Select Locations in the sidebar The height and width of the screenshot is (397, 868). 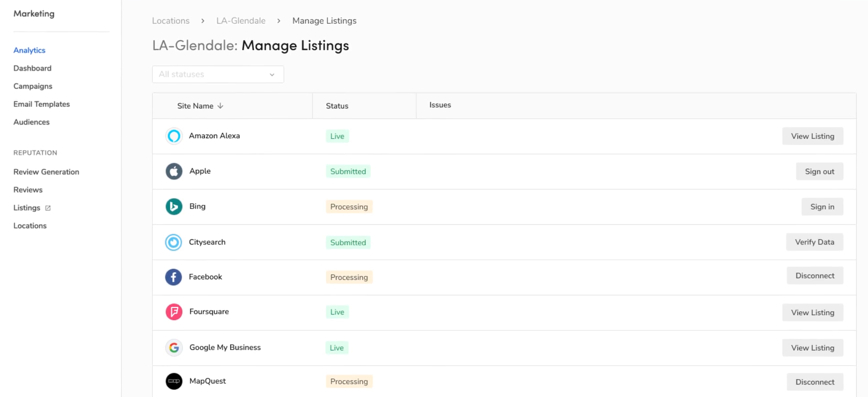(30, 226)
